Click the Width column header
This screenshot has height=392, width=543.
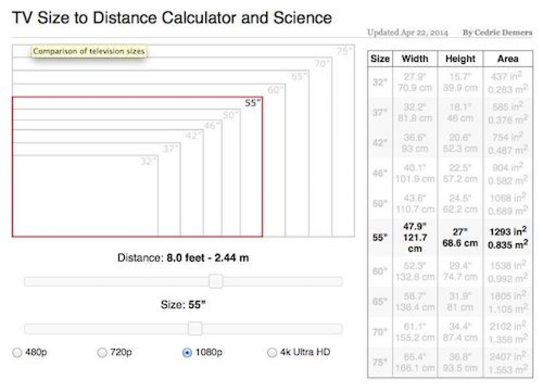(x=415, y=59)
